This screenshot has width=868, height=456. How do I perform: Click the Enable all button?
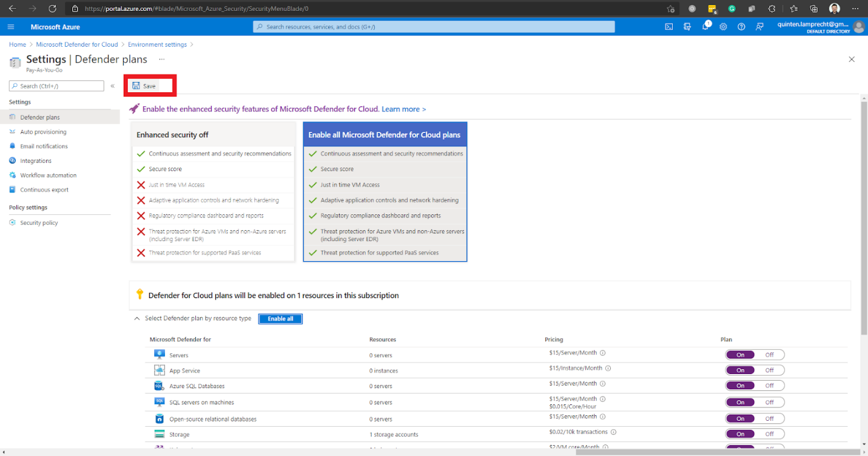tap(280, 319)
